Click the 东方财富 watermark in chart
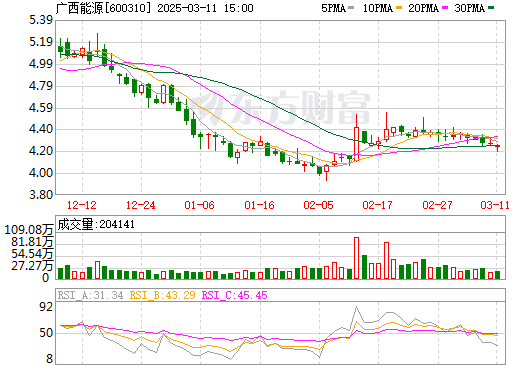 pos(282,107)
